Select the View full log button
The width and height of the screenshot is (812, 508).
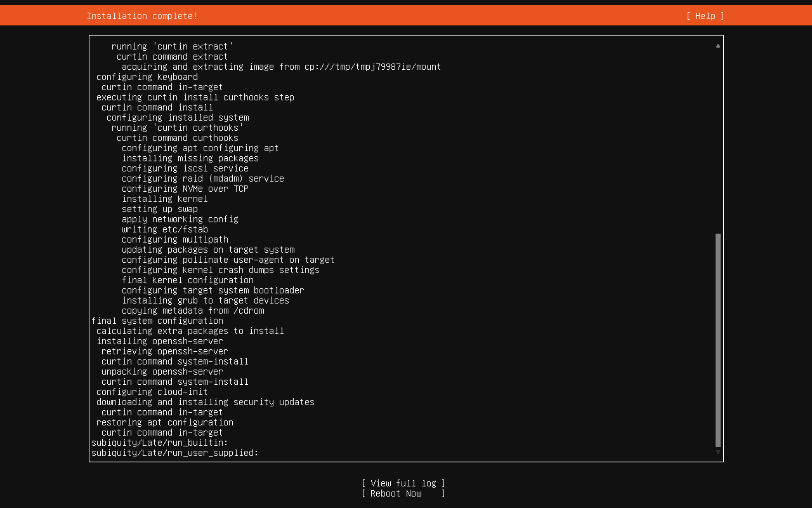pos(403,483)
